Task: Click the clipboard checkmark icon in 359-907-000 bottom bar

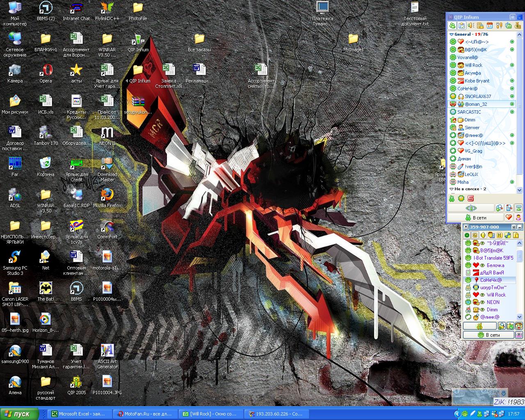Action: [x=510, y=326]
